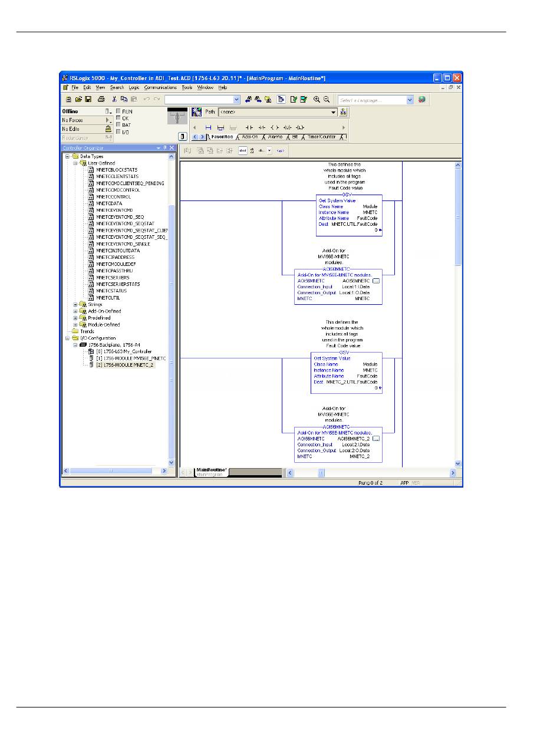This screenshot has width=560, height=747.
Task: Click the Open file toolbar icon
Action: pos(78,100)
